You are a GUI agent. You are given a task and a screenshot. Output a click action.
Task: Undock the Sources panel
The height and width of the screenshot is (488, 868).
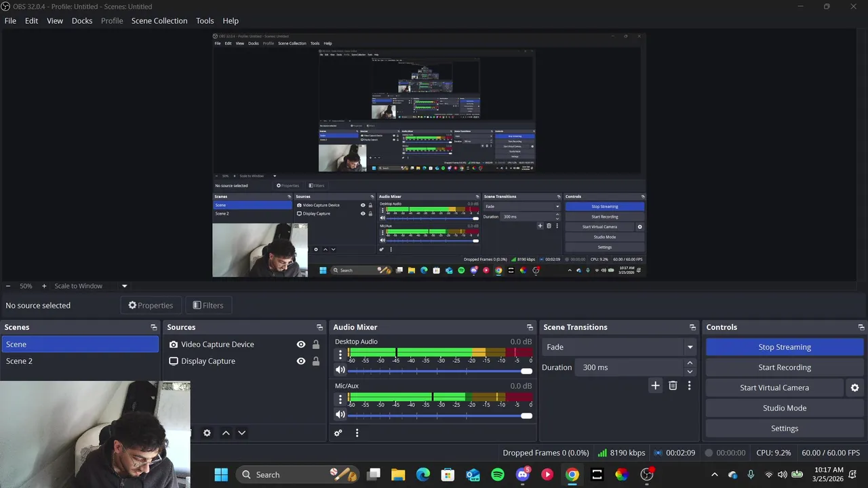coord(319,327)
